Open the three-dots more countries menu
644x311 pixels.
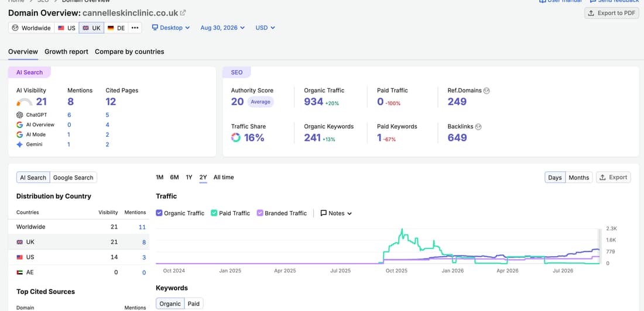[135, 28]
